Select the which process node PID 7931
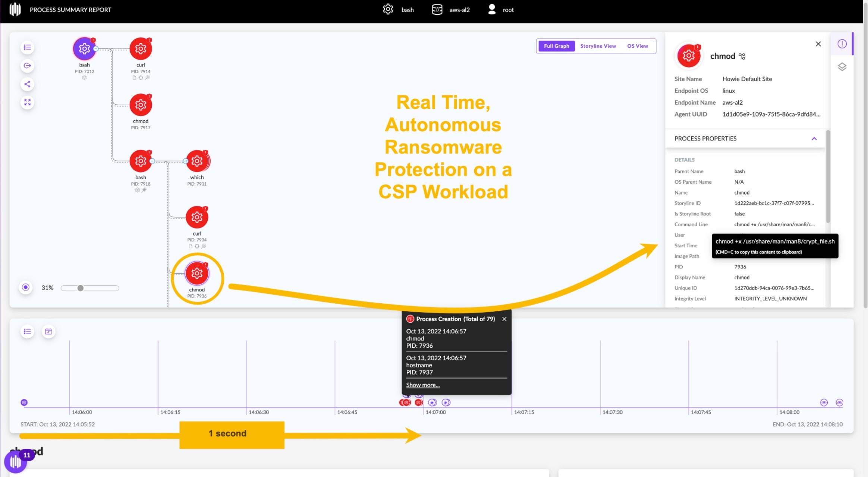The width and height of the screenshot is (868, 477). click(x=197, y=161)
